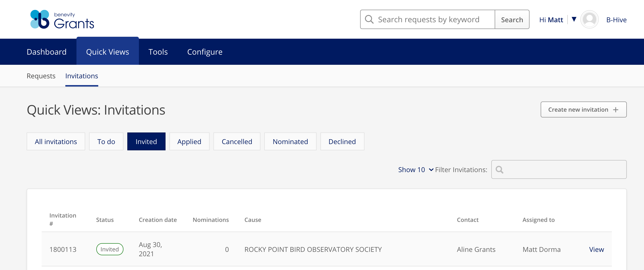Show All invitations filter
This screenshot has width=644, height=270.
coord(56,141)
